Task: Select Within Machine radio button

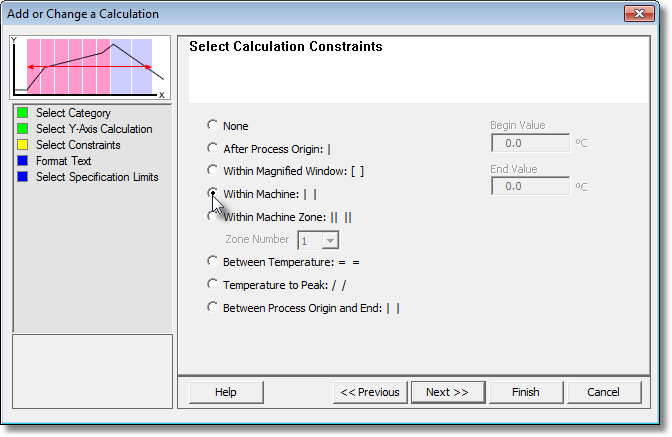Action: point(213,193)
